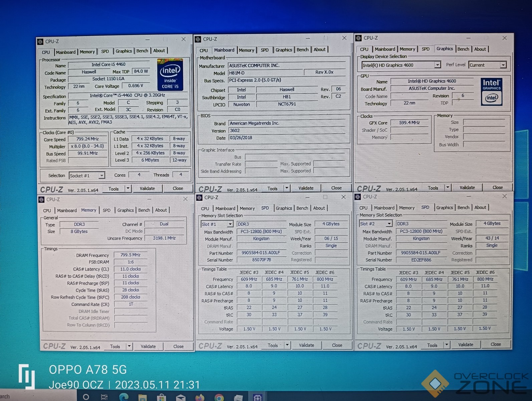Click the Multiplier x 8.0 (8.0 - 34.0) value
Screen dimensions: 532x401
tap(87, 146)
